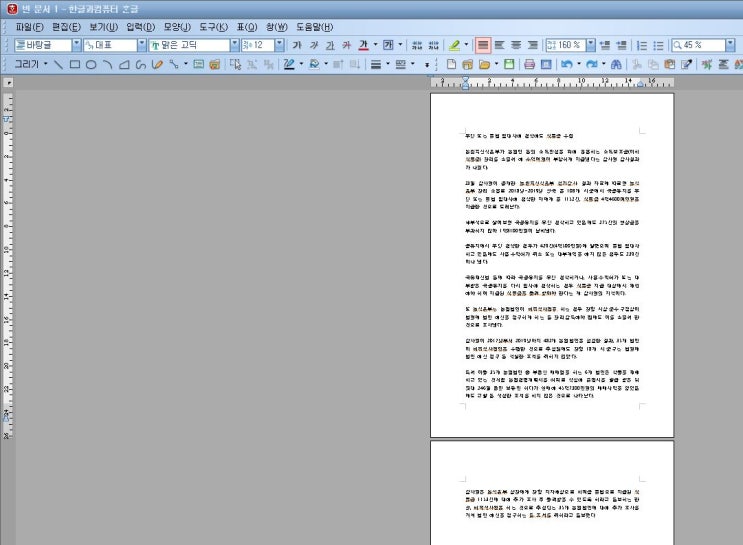Toggle bold text formatting
The image size is (743, 545).
coord(297,45)
